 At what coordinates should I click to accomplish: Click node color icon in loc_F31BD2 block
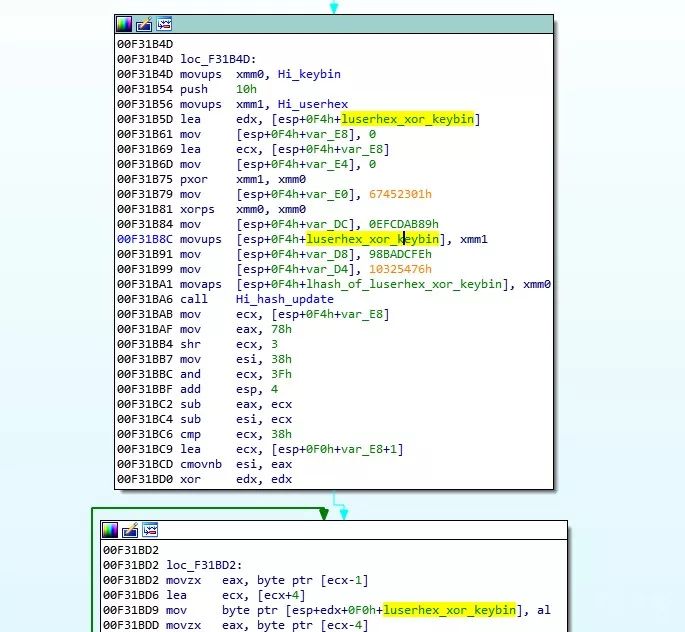pyautogui.click(x=110, y=530)
